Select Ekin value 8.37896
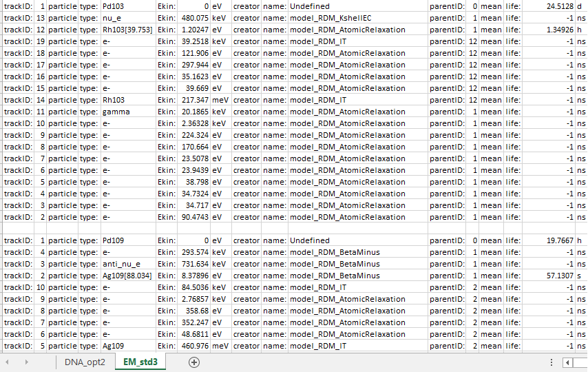 194,276
